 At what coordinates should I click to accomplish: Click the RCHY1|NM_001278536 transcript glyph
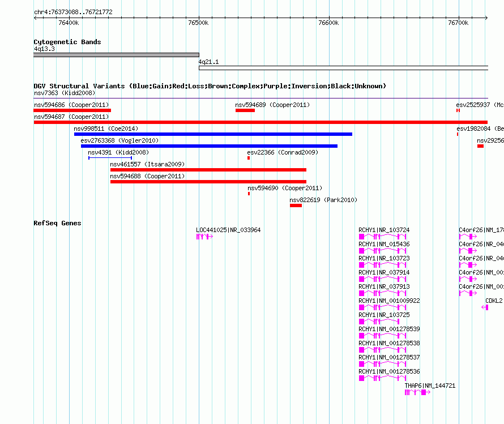382,378
